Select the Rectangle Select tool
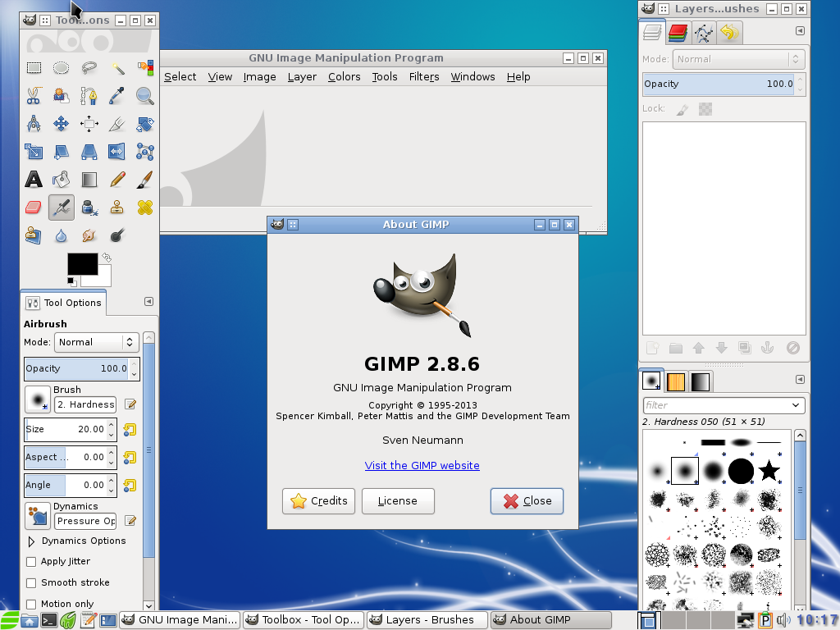Screen dimensions: 840x630 (34, 67)
